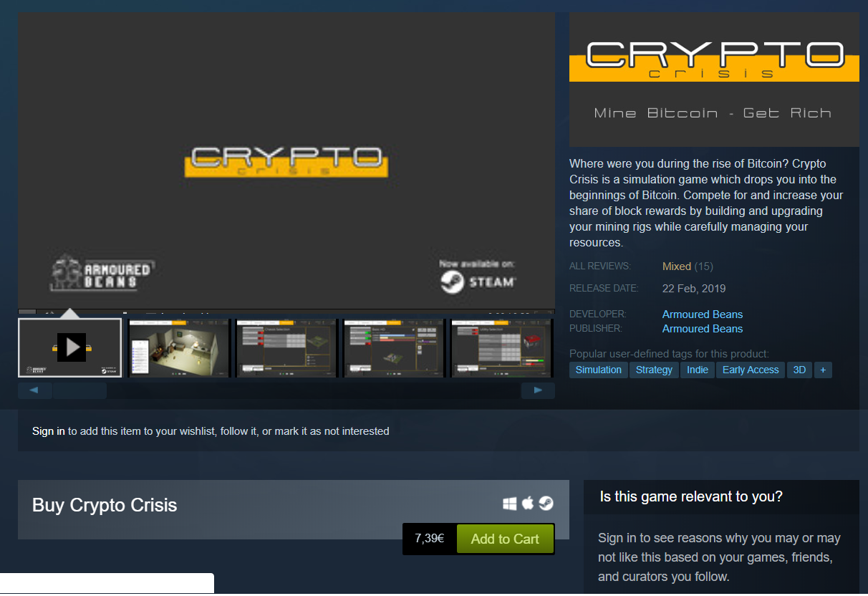Open the Basic HD screenshot thumbnail

click(394, 347)
